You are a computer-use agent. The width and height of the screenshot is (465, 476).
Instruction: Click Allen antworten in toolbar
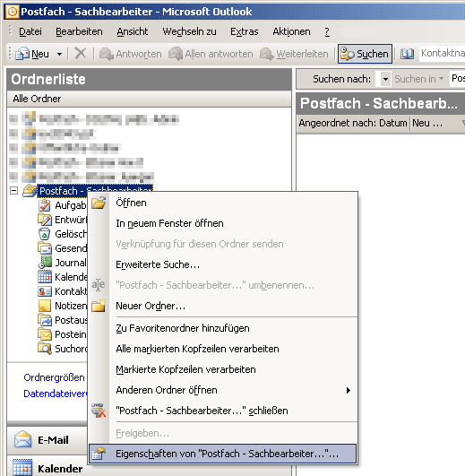click(211, 54)
